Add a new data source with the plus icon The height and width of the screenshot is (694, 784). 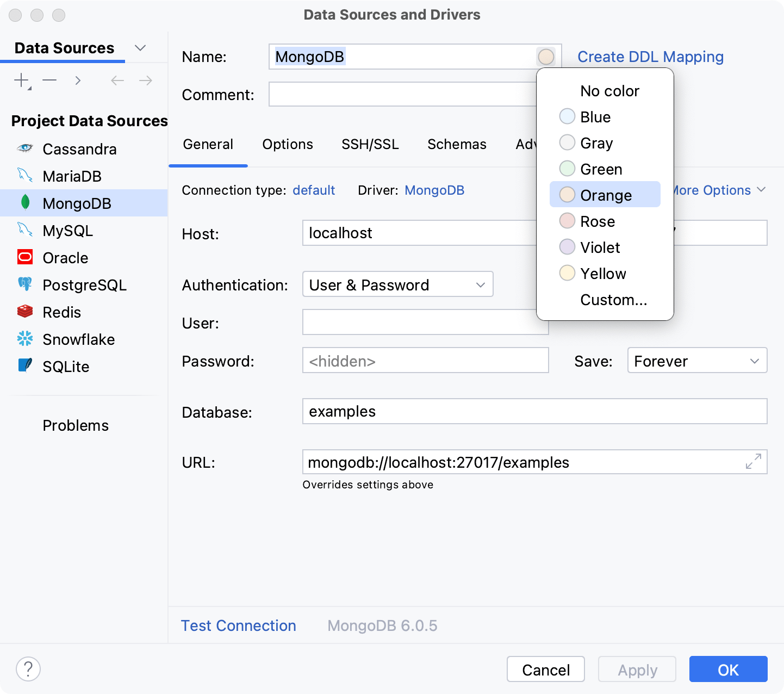(x=21, y=80)
